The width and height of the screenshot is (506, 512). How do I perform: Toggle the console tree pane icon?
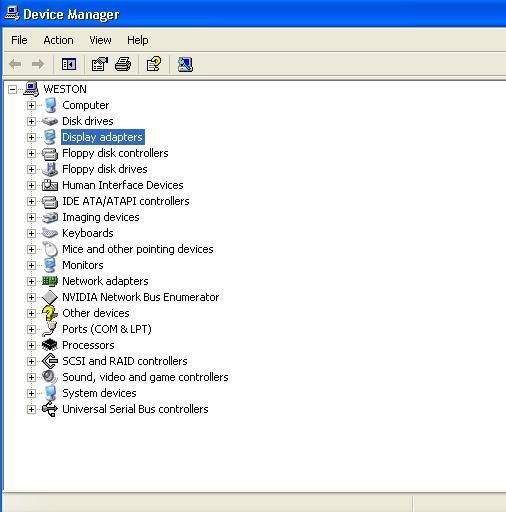point(69,64)
